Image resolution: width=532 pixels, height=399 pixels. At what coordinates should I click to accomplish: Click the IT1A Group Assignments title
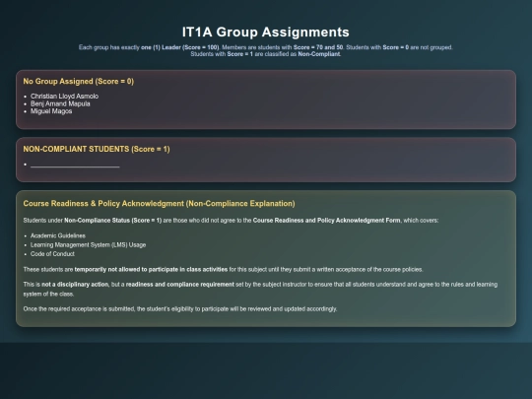click(x=266, y=33)
